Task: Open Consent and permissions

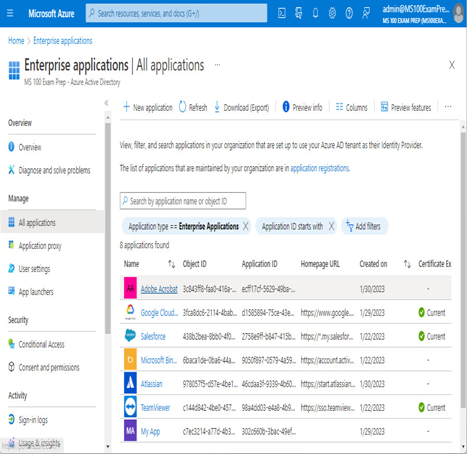Action: pyautogui.click(x=44, y=367)
